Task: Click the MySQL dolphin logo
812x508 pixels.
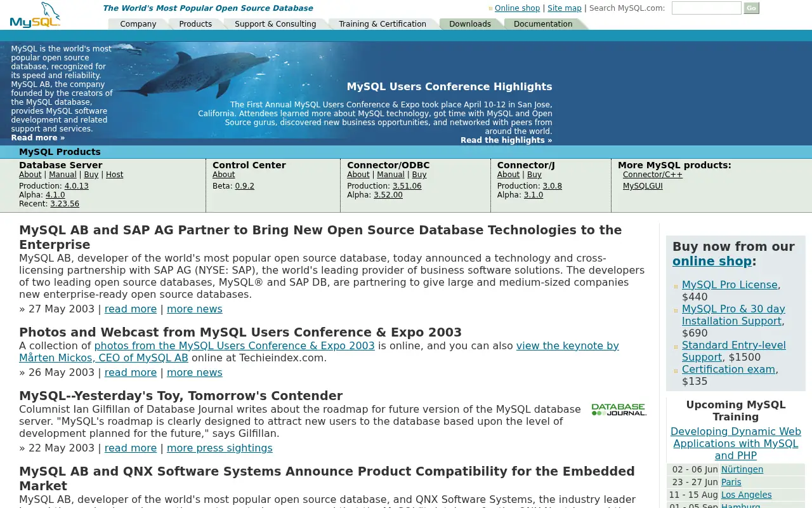Action: (x=36, y=15)
